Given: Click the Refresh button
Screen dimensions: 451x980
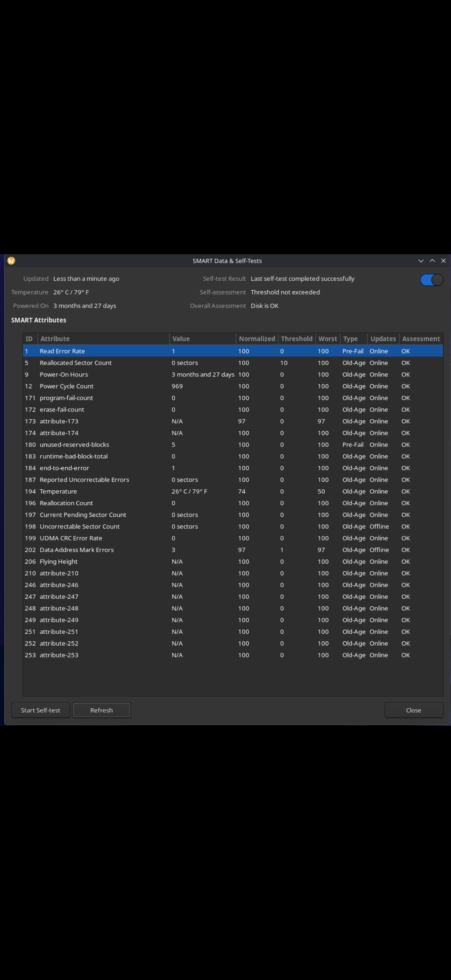Looking at the screenshot, I should [101, 710].
